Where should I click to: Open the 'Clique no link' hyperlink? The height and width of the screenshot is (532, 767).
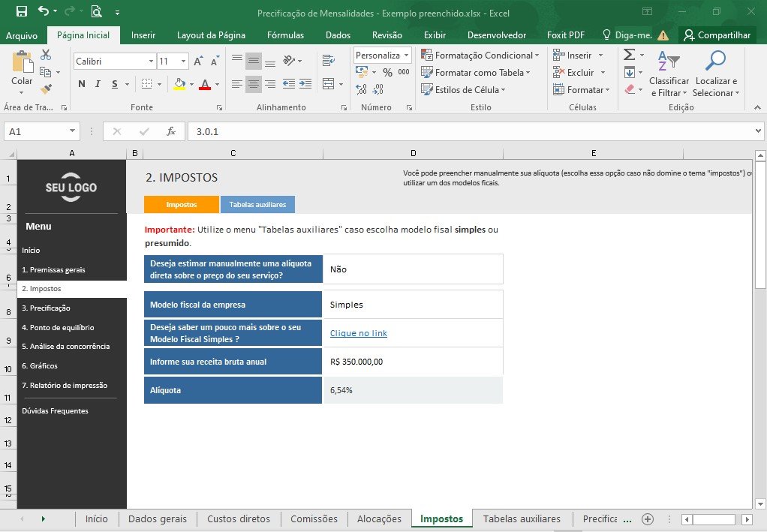click(x=359, y=333)
